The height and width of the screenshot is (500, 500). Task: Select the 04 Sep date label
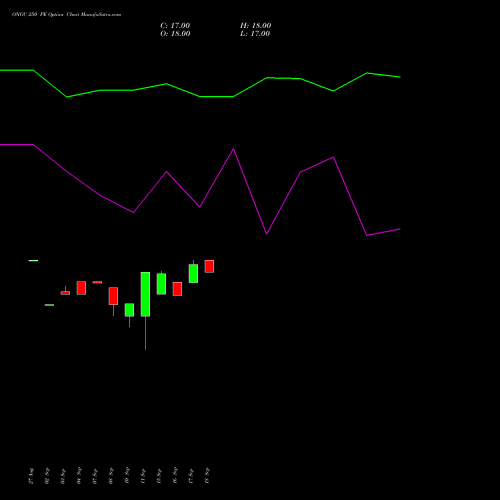point(79,476)
